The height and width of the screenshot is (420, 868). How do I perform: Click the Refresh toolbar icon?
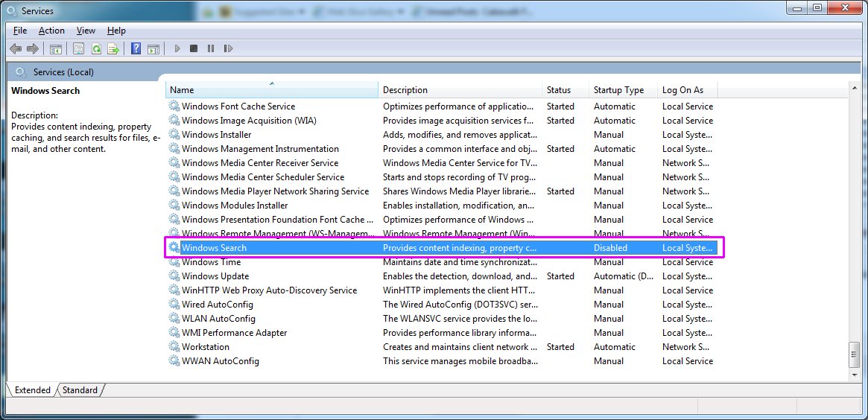(x=96, y=48)
